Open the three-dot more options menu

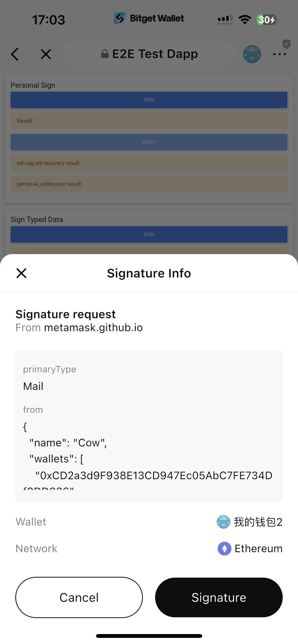(279, 54)
